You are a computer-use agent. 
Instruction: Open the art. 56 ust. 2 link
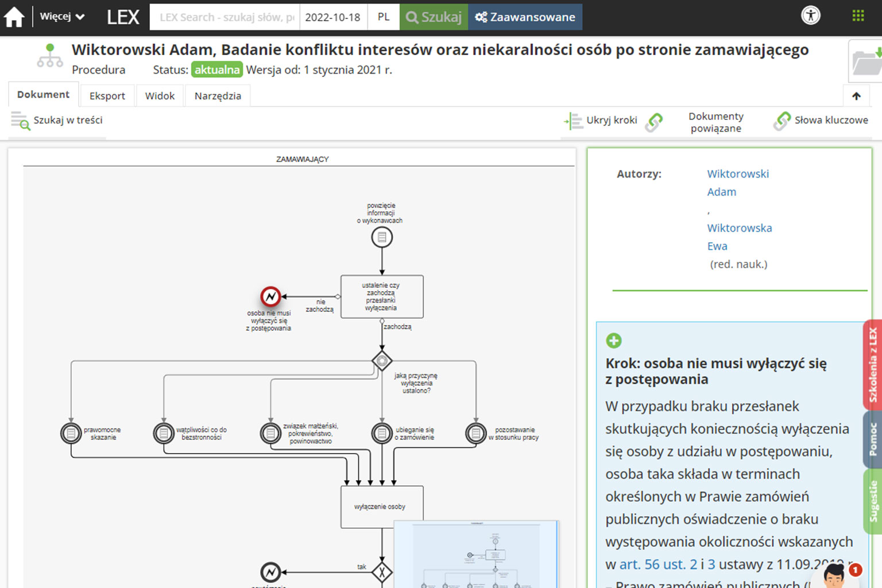[658, 564]
